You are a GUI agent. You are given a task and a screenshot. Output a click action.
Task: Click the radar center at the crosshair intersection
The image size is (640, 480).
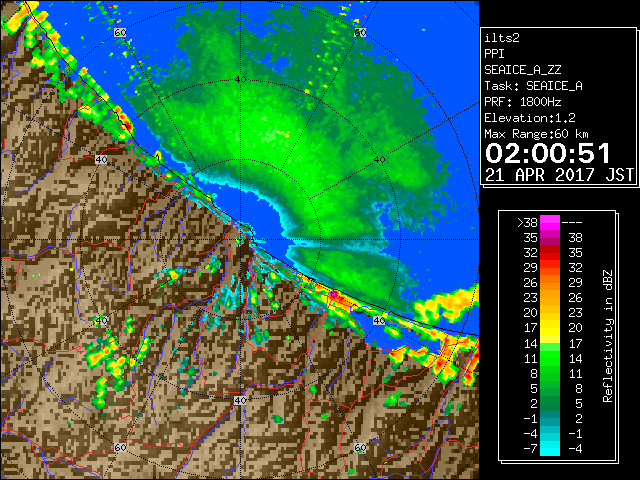[240, 240]
